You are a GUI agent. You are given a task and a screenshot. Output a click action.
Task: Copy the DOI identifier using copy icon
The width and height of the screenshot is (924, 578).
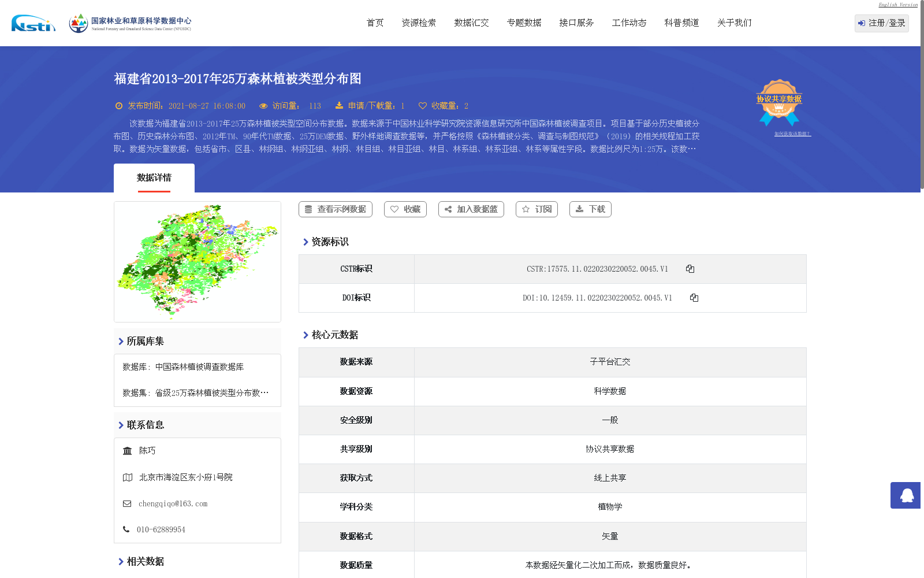(694, 298)
